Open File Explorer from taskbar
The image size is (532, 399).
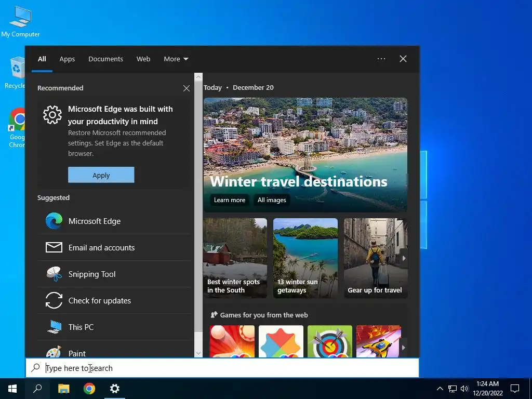63,389
